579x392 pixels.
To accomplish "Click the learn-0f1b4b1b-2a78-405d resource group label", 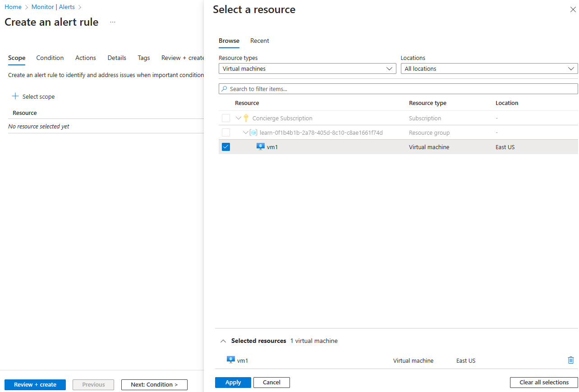I will pyautogui.click(x=321, y=132).
